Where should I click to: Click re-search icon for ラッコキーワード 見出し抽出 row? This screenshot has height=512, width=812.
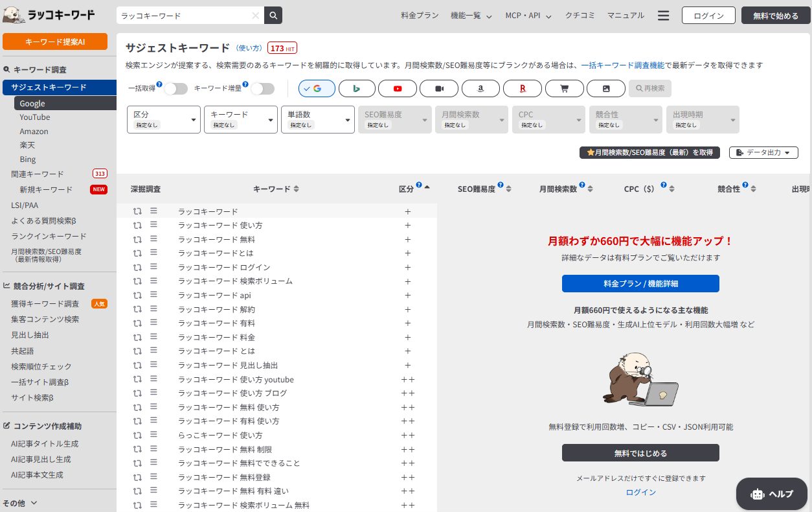coord(137,365)
